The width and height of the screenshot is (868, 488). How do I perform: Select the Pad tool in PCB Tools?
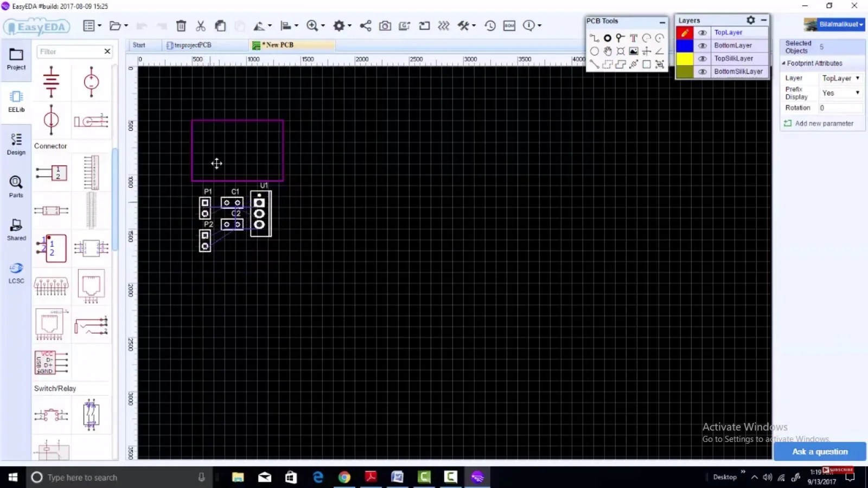(x=608, y=38)
